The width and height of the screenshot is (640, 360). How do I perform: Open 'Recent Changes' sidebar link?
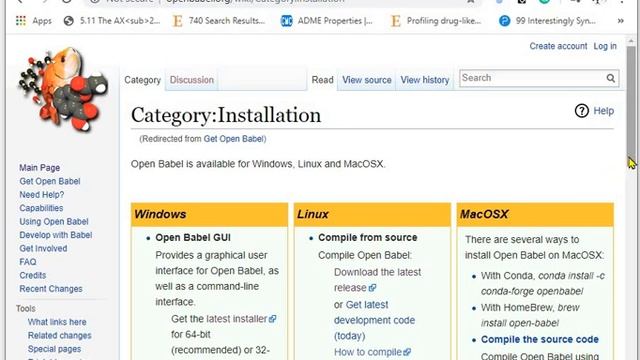[x=51, y=289]
